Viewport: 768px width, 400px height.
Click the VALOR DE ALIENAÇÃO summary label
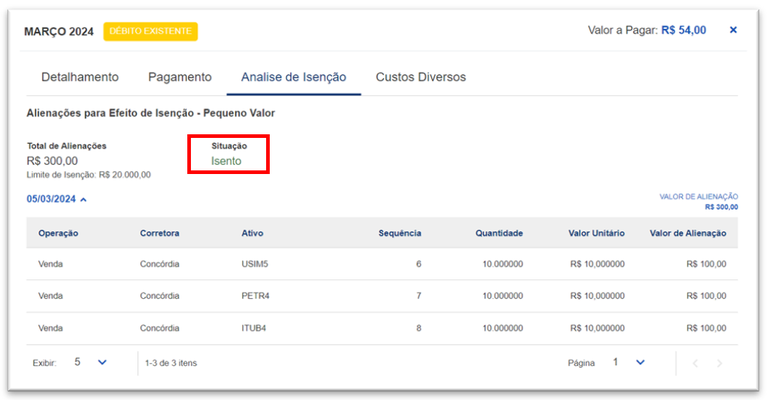[x=698, y=196]
